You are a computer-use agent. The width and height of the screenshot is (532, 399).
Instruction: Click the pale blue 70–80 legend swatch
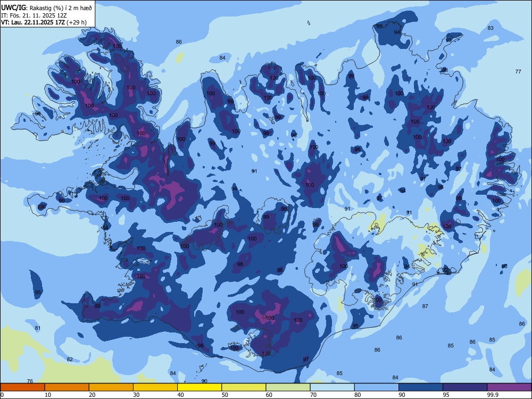(x=332, y=387)
